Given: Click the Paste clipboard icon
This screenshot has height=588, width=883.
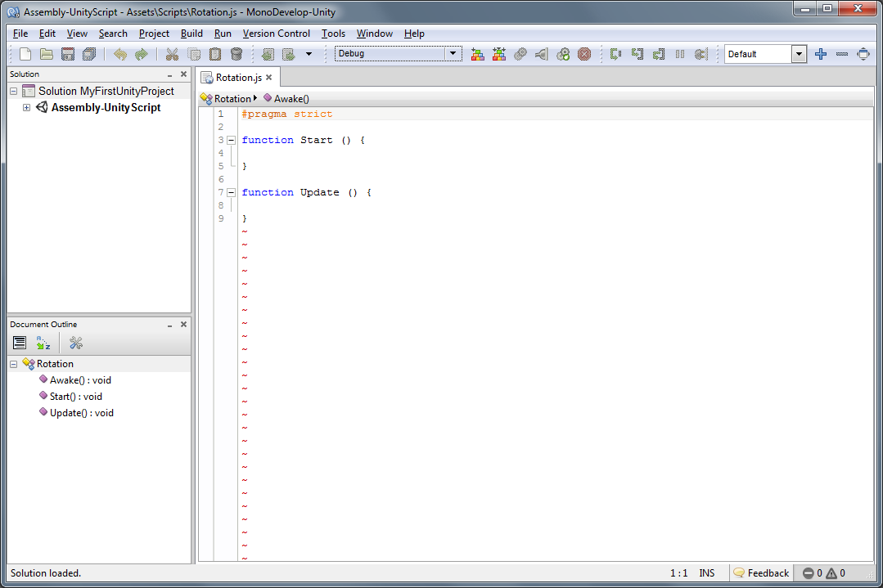Looking at the screenshot, I should point(215,54).
